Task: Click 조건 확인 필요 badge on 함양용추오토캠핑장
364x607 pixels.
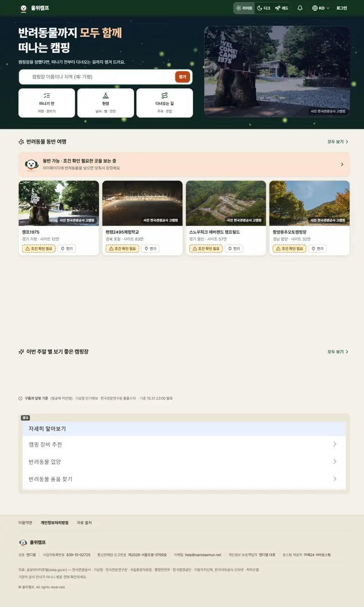Action: click(x=289, y=249)
